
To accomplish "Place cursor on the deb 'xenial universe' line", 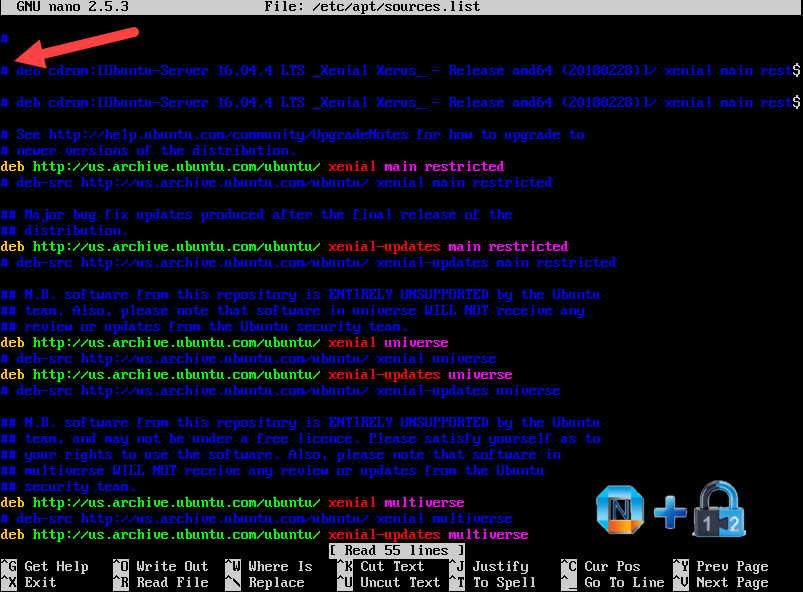I will [225, 342].
